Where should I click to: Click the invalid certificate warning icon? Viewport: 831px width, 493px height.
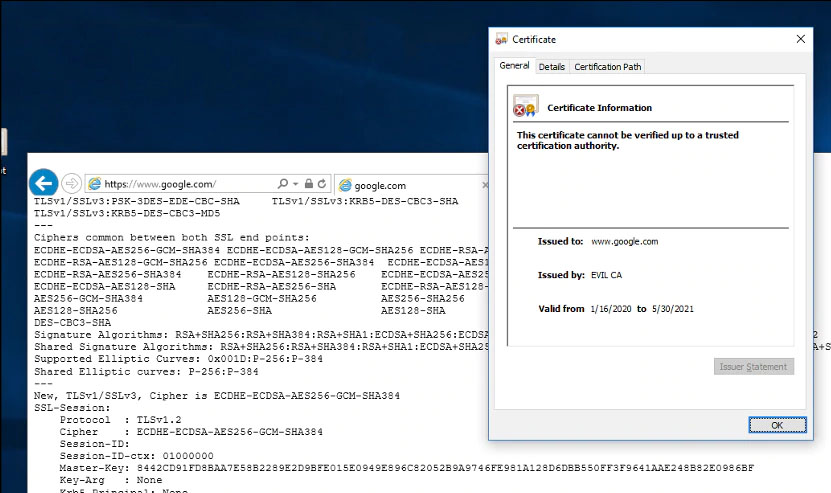[x=525, y=105]
